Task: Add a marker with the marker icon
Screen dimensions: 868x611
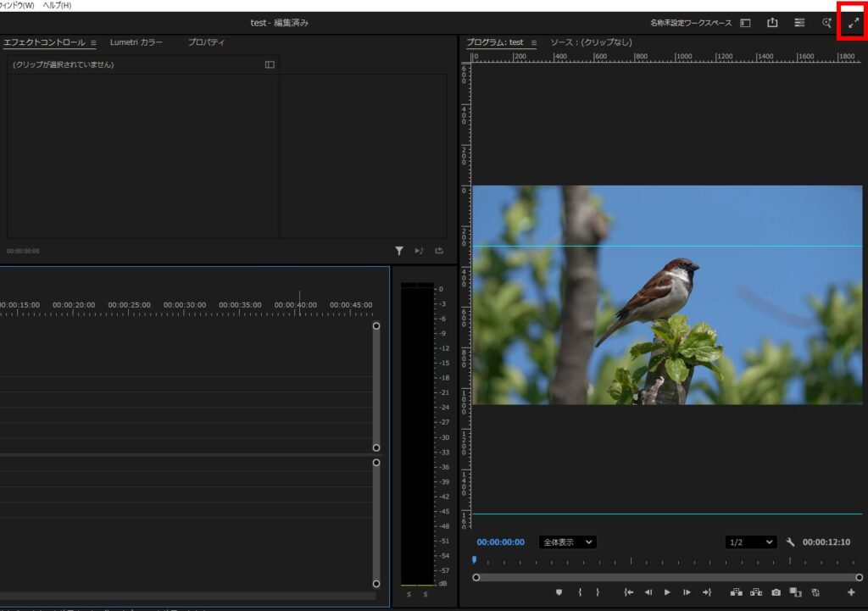Action: click(x=559, y=592)
